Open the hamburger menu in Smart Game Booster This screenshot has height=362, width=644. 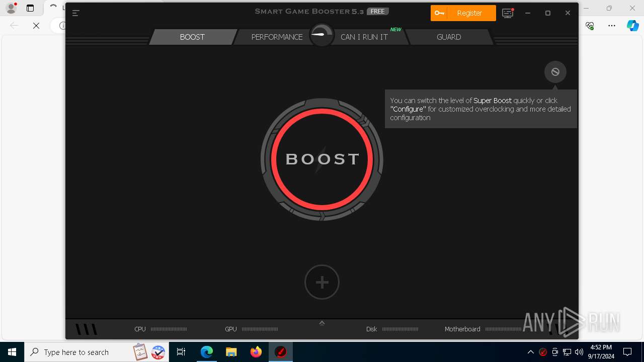76,13
